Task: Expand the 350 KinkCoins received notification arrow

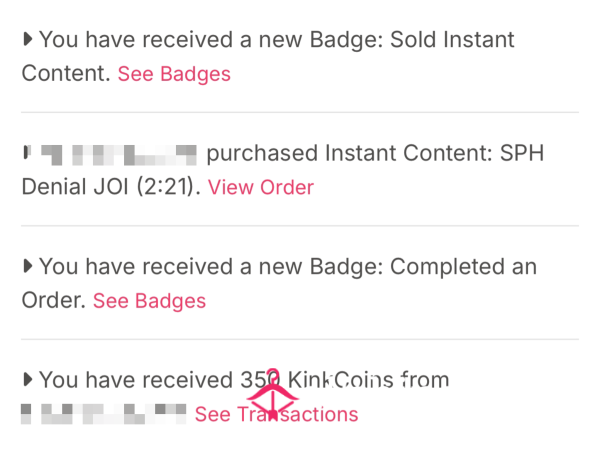Action: click(x=28, y=380)
